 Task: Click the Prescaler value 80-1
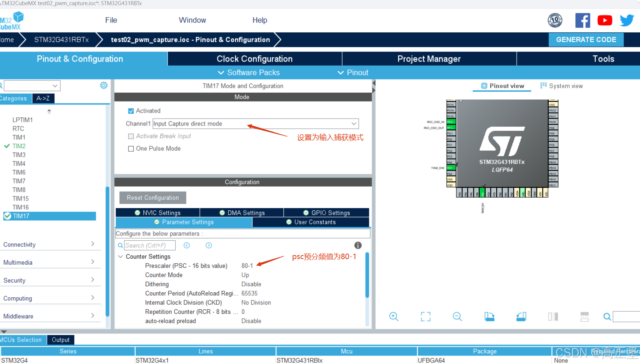point(247,266)
